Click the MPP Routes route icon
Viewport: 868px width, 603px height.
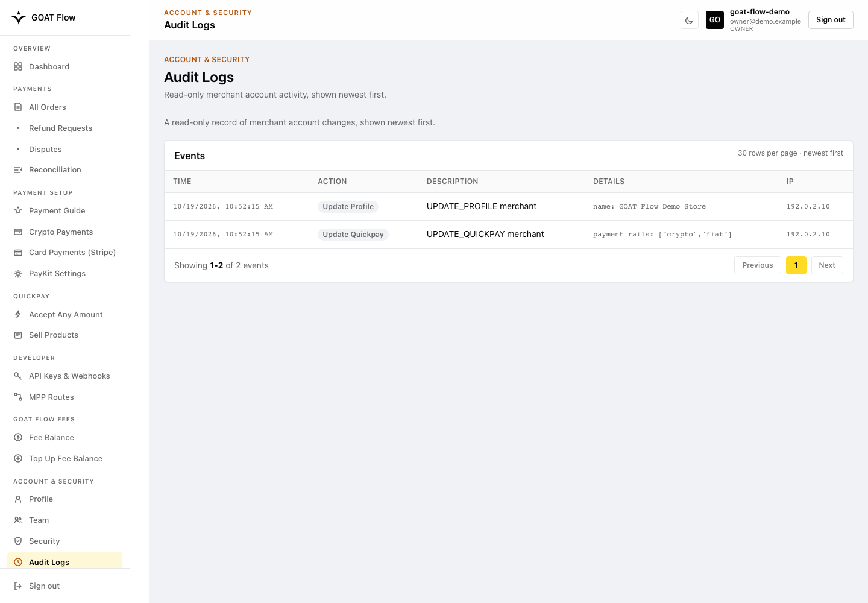(18, 397)
